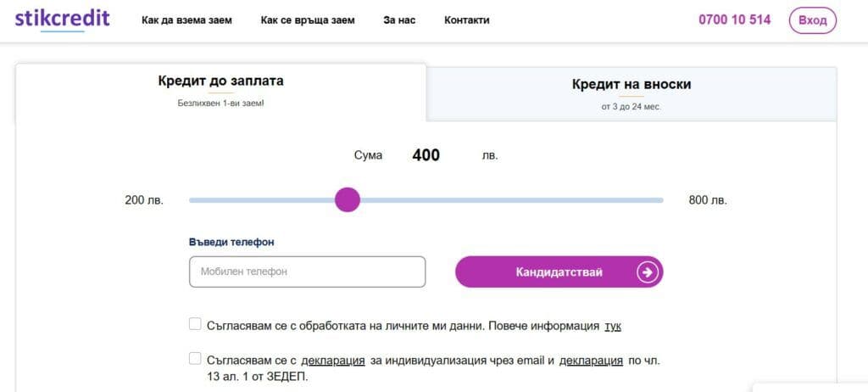The image size is (868, 392).
Task: Navigate to the 'Контакти' page
Action: (466, 20)
